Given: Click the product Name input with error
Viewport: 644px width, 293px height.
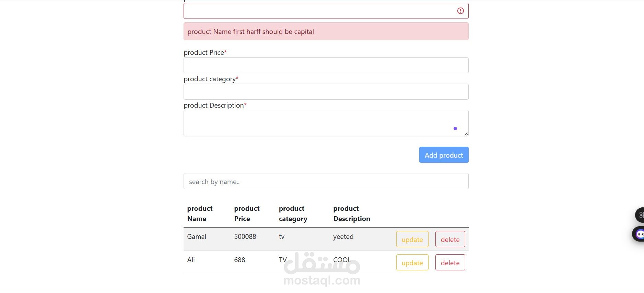Looking at the screenshot, I should [326, 11].
